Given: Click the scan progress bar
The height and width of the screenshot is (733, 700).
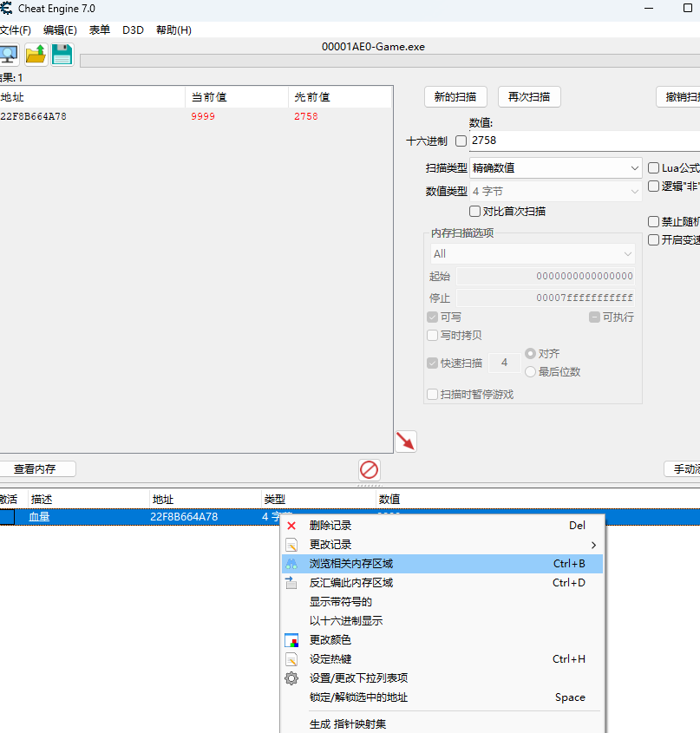Looking at the screenshot, I should [390, 61].
